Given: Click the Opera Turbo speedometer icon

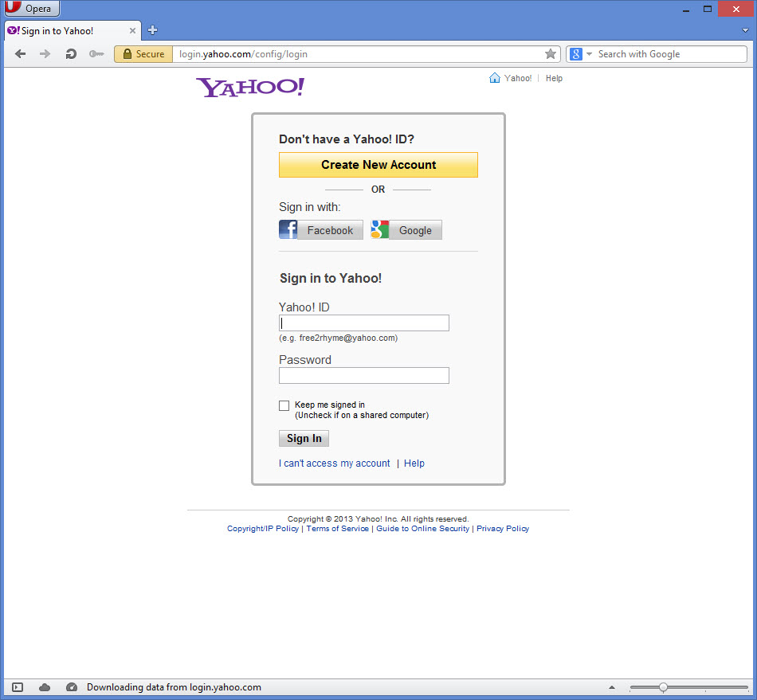Looking at the screenshot, I should [x=72, y=687].
